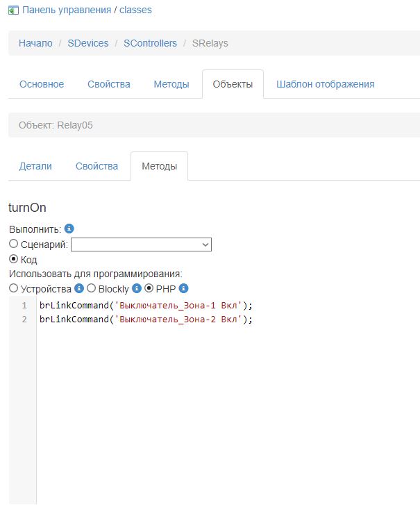This screenshot has width=420, height=505.
Task: Choose the Blockly radio button
Action: (x=91, y=288)
